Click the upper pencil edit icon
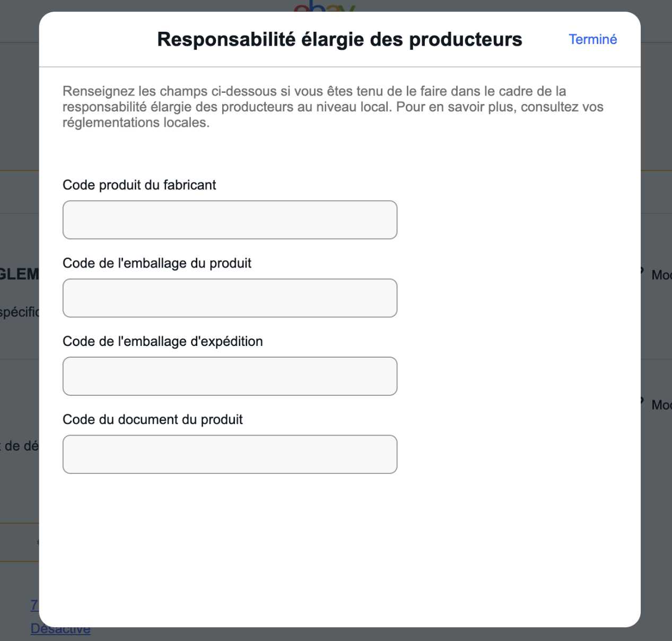Viewport: 672px width, 641px height. 642,272
